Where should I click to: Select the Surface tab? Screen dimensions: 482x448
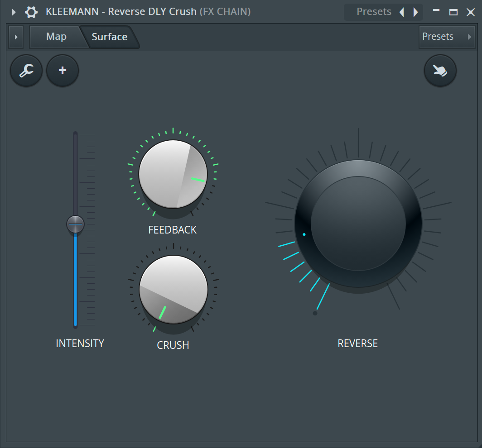tap(109, 37)
